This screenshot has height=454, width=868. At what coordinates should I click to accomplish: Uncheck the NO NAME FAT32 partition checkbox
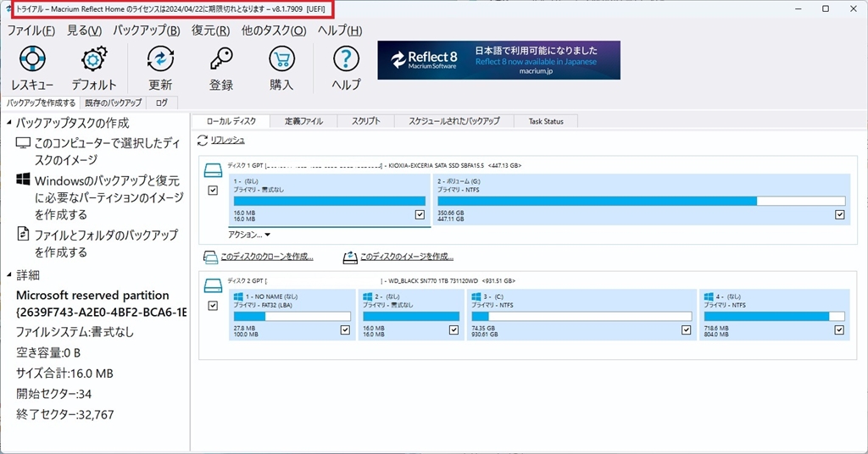[345, 330]
